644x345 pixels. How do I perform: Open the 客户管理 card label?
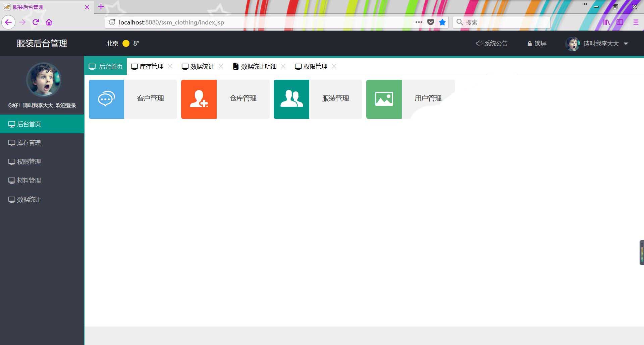(151, 98)
